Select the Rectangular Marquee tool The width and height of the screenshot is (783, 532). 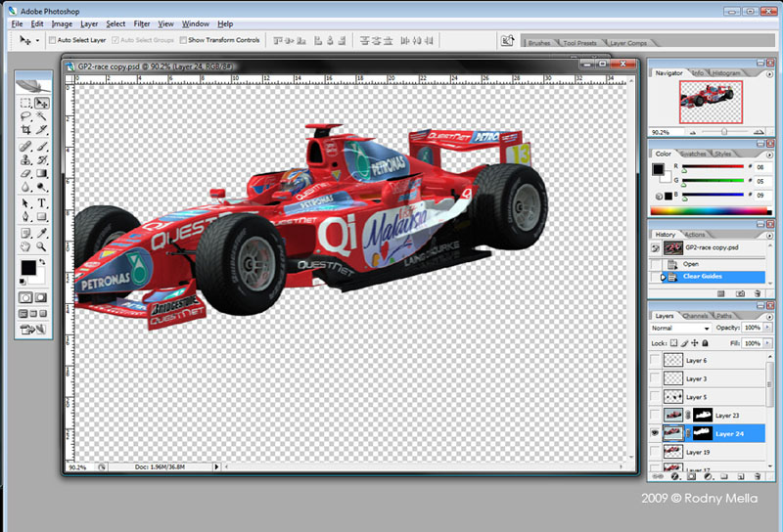[25, 103]
